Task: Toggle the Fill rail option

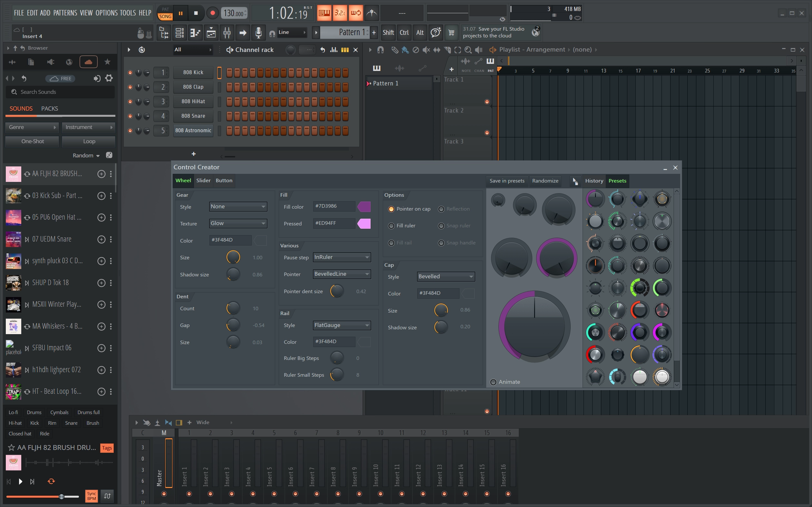Action: [x=391, y=243]
